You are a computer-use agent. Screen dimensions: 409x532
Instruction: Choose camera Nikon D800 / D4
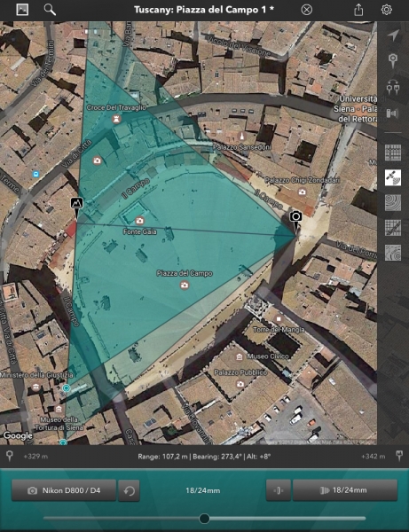(64, 490)
